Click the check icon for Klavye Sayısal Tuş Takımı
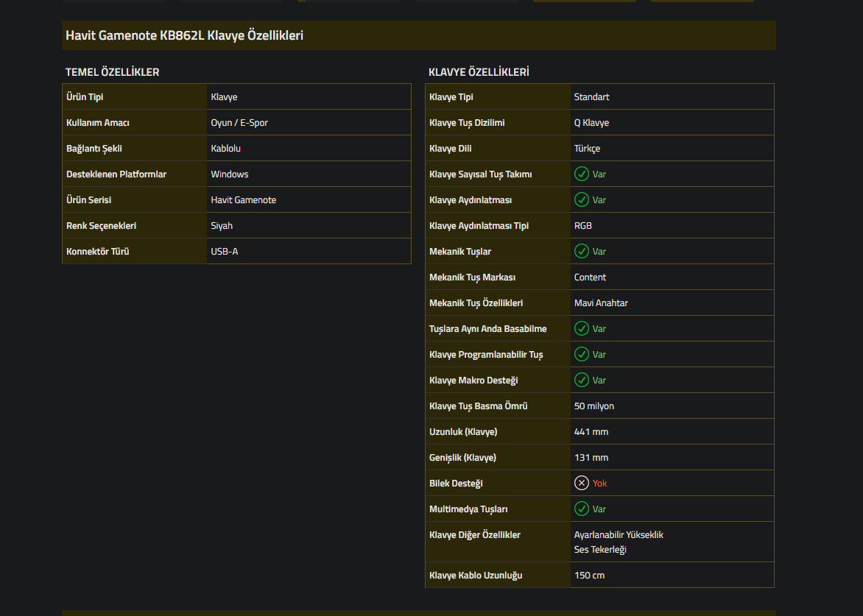 [x=581, y=174]
